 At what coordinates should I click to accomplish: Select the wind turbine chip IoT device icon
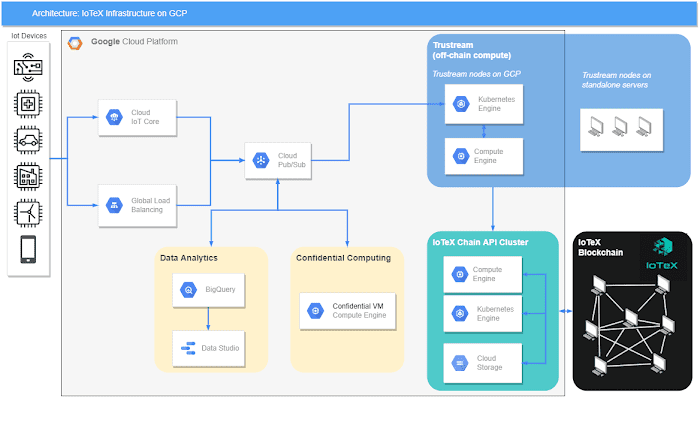point(28,213)
